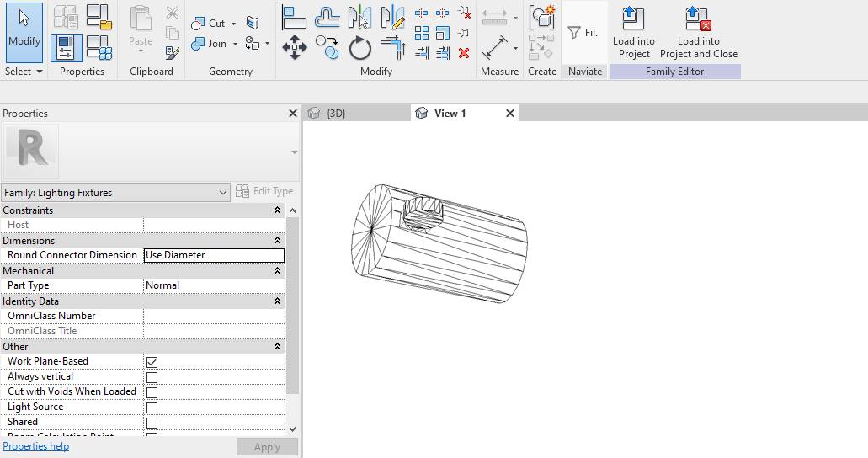Select Trim/Extend to Corner tool
This screenshot has width=868, height=458.
pos(394,47)
